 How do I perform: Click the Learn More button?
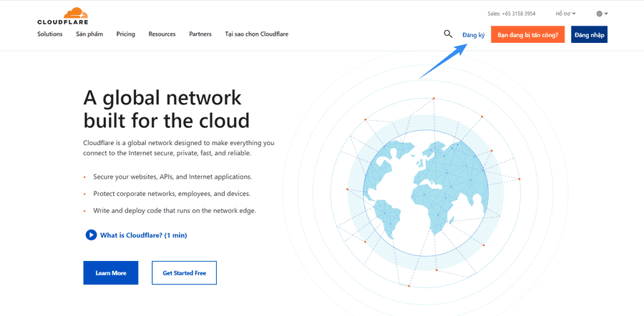[x=111, y=273]
